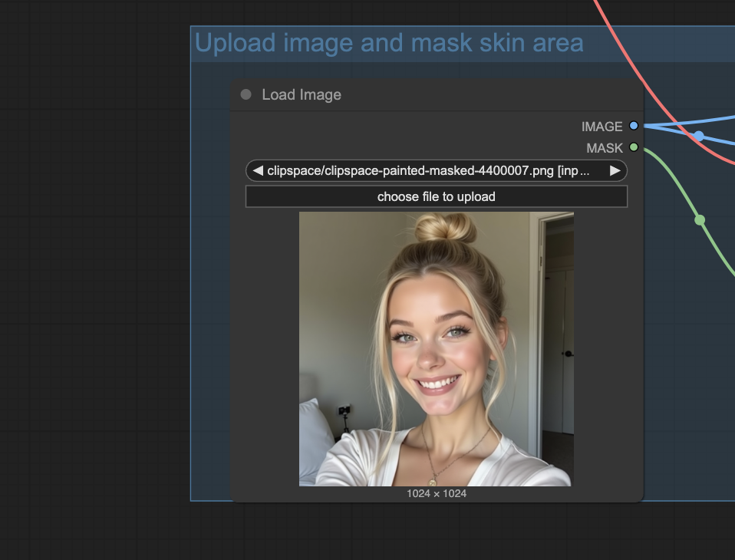Click the loaded portrait image preview
The width and height of the screenshot is (735, 560).
click(x=436, y=349)
